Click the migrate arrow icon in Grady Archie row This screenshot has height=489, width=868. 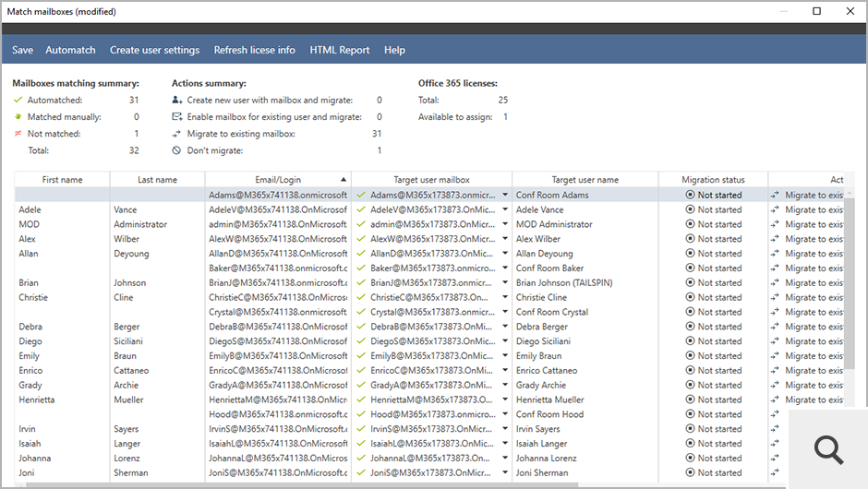[775, 385]
